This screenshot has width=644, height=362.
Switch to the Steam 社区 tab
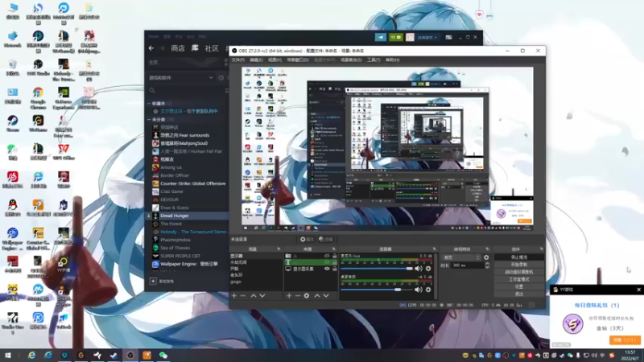point(212,48)
